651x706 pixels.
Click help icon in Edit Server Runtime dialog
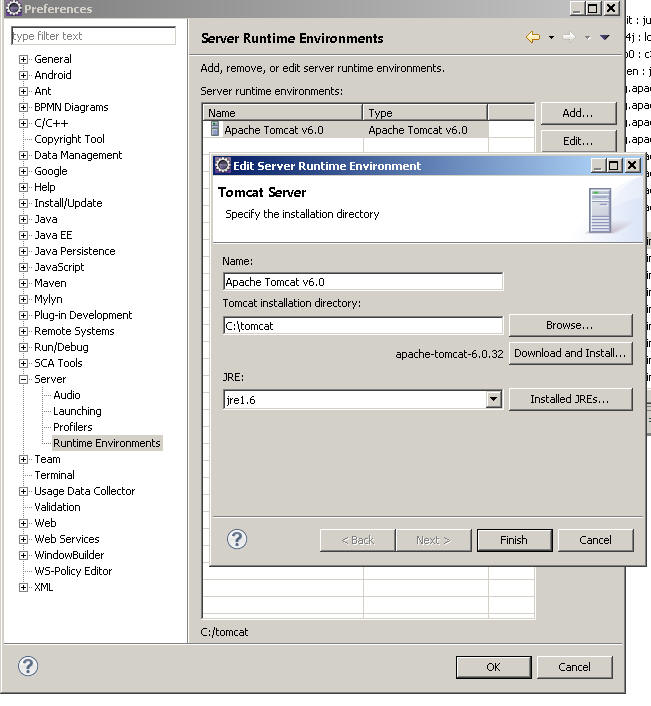[x=237, y=539]
